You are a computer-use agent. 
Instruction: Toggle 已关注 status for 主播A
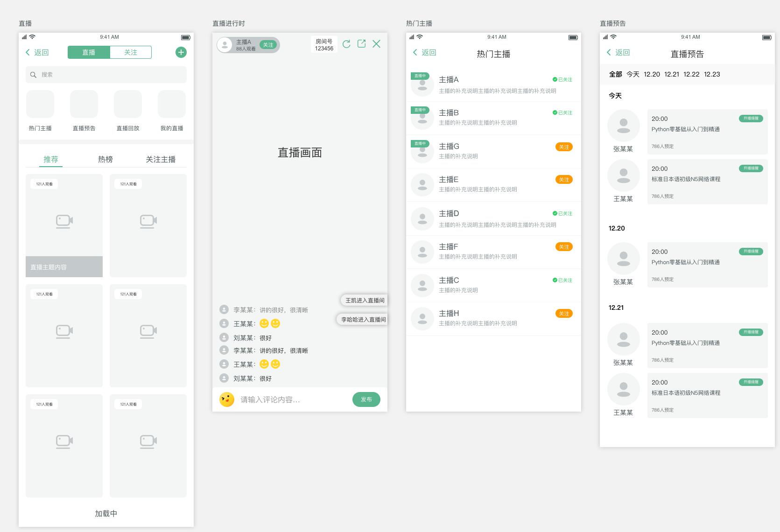[x=562, y=80]
